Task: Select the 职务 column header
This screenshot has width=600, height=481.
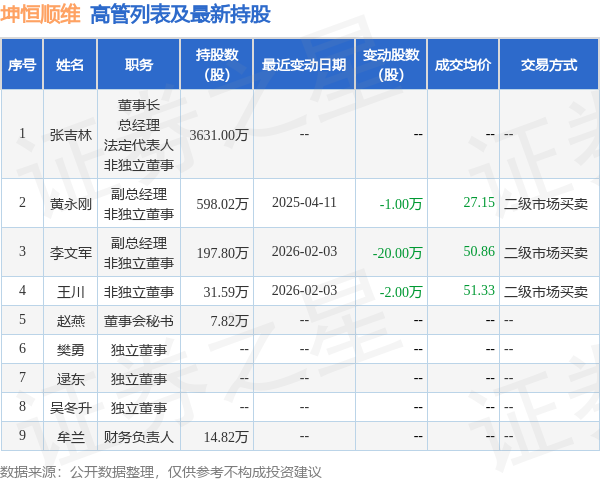Action: [139, 64]
